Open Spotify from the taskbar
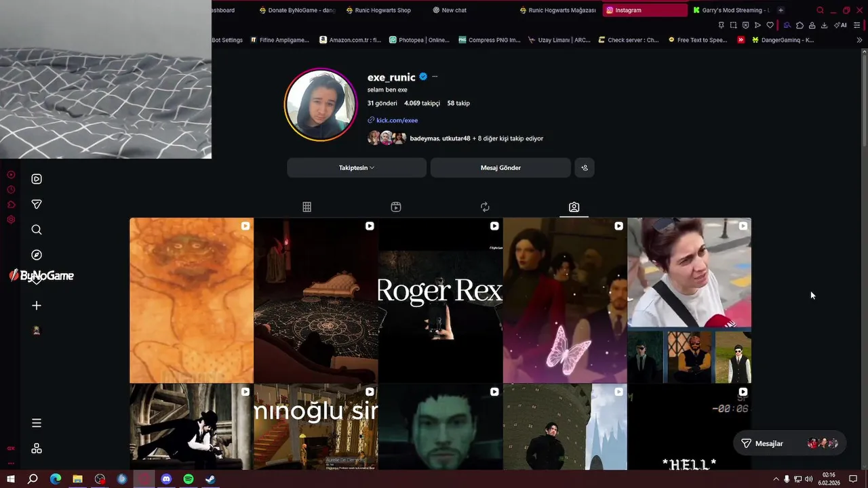Image resolution: width=868 pixels, height=488 pixels. click(189, 479)
